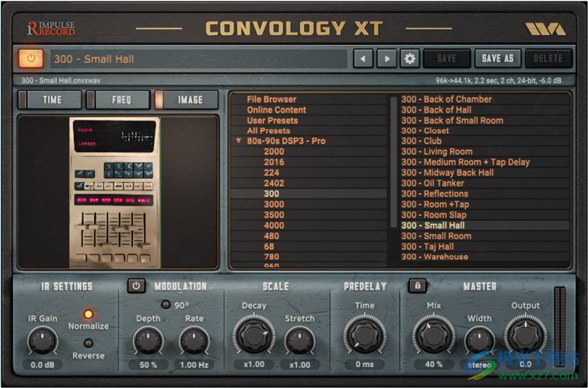Load 300 - Room +Tap preset
This screenshot has width=588, height=388.
coord(435,204)
